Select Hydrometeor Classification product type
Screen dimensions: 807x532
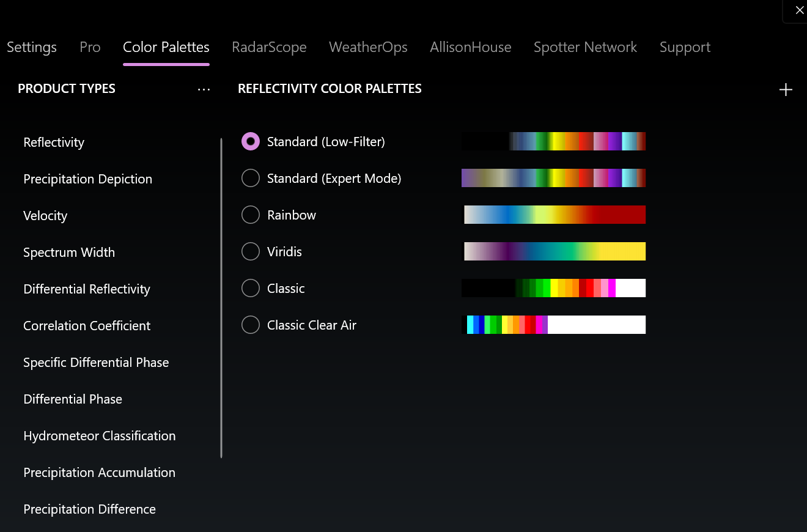100,436
